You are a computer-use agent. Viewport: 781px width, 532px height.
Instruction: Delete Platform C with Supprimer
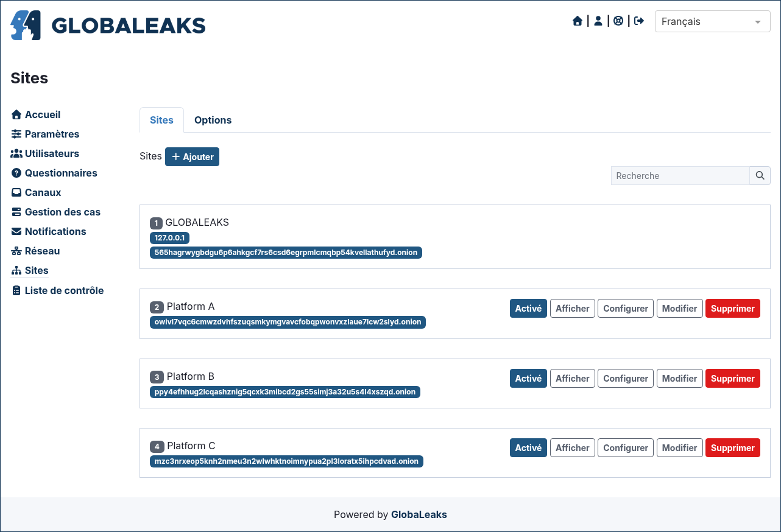click(733, 447)
